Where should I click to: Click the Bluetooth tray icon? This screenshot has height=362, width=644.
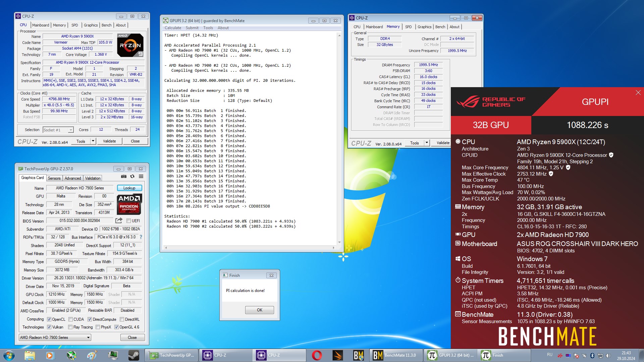tap(592, 355)
